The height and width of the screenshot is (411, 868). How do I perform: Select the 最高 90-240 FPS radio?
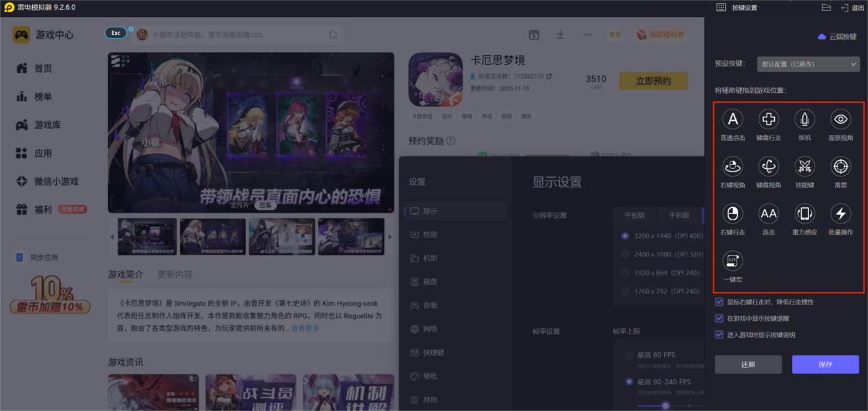click(x=629, y=382)
